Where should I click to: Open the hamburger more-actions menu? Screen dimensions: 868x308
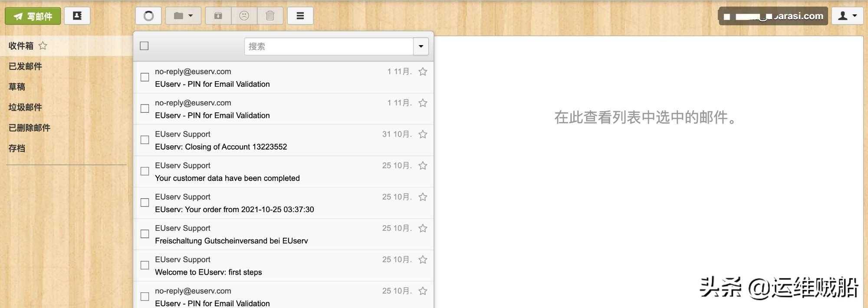(300, 16)
